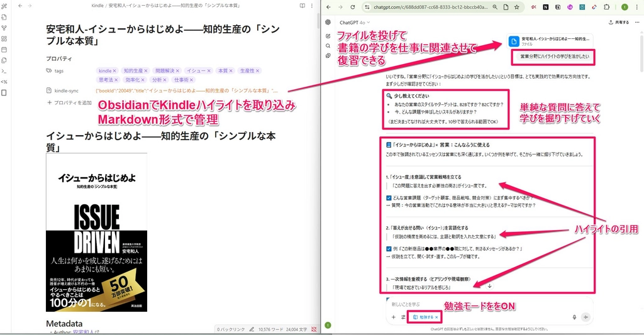The width and height of the screenshot is (644, 335).
Task: Open the Chrome profile avatar
Action: click(x=625, y=7)
